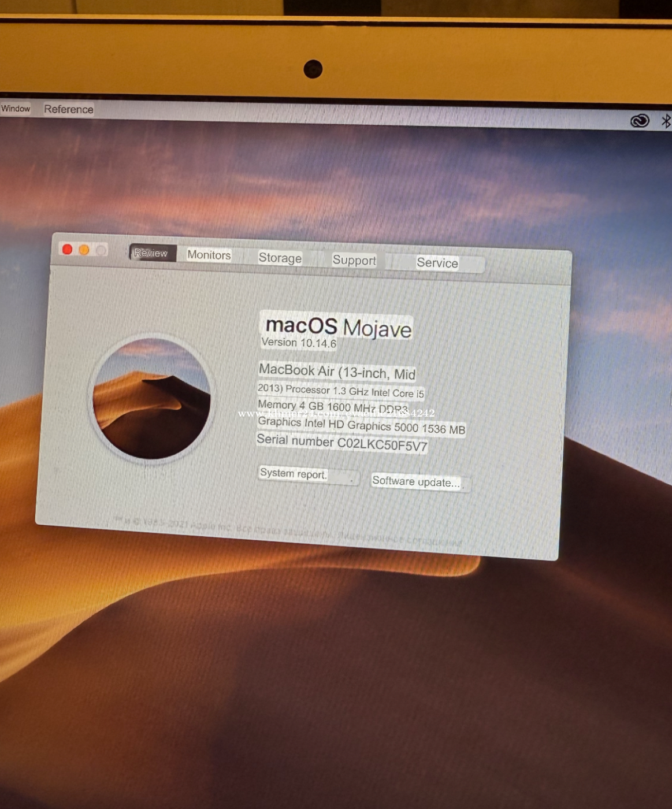This screenshot has width=672, height=809.
Task: Click the Graphics Intel HD Graphics 5000 line
Action: tap(361, 426)
